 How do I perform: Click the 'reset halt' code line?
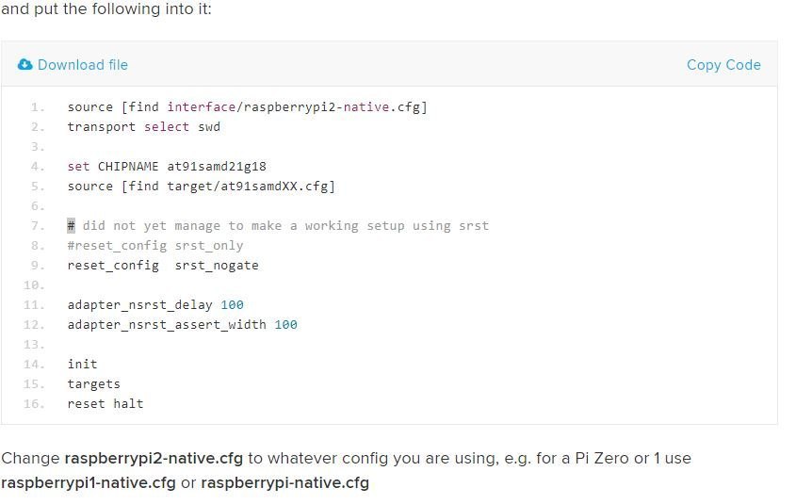[106, 403]
